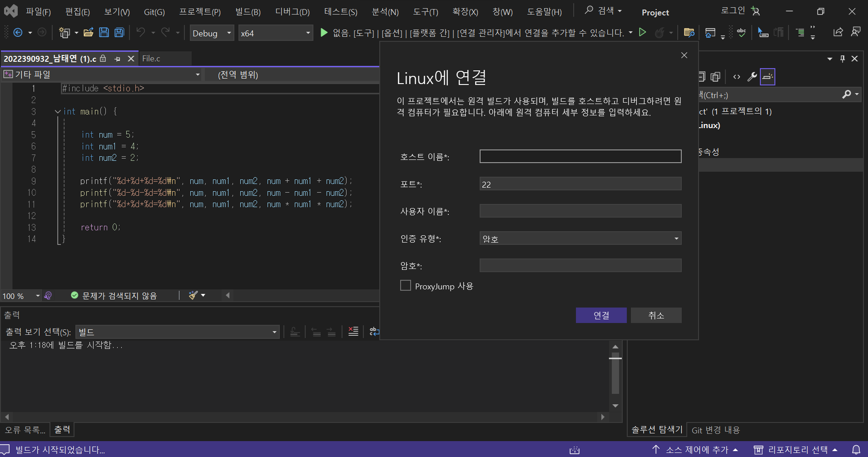Viewport: 868px width, 457px height.
Task: Click the Collapse All icon in Solution Explorer
Action: click(x=702, y=77)
